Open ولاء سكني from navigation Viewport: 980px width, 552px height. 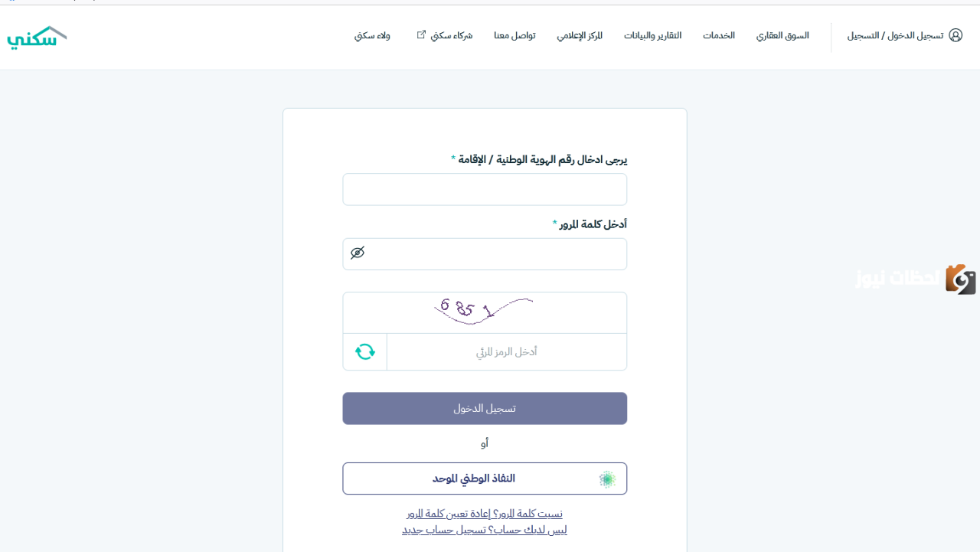(372, 35)
